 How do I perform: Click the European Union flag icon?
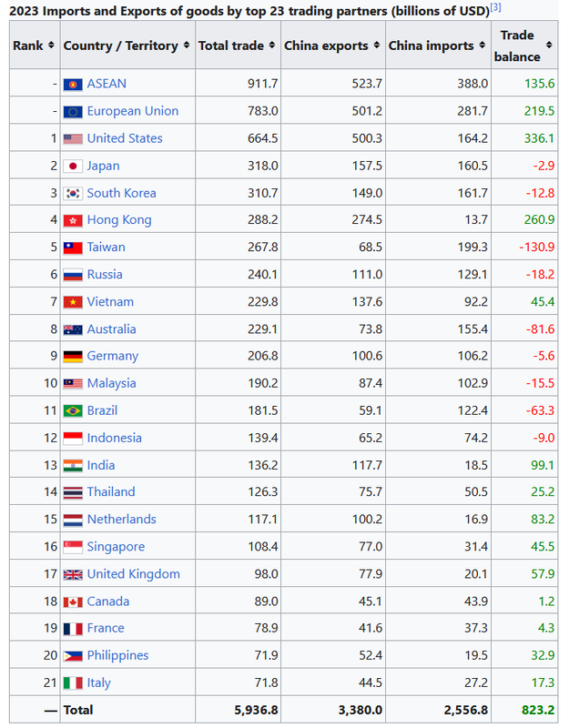tap(73, 111)
